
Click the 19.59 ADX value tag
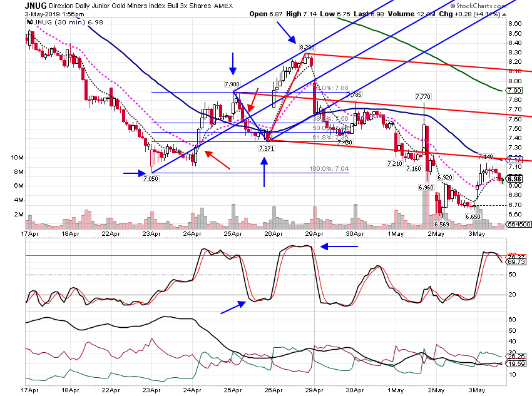click(x=516, y=364)
